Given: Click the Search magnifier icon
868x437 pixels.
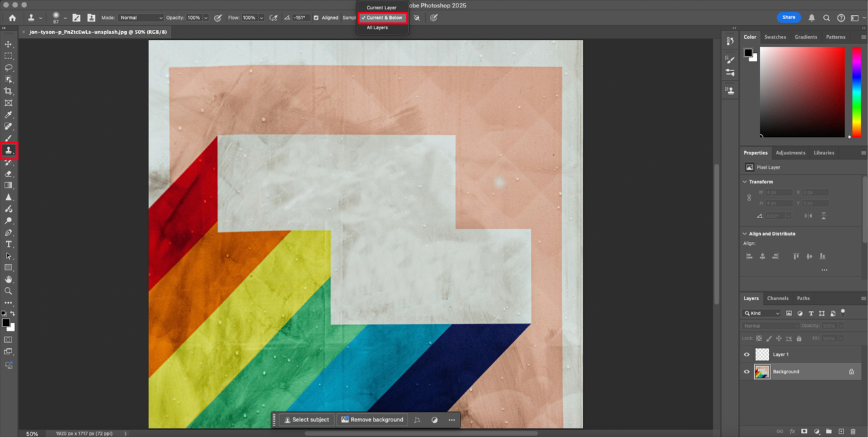Looking at the screenshot, I should coord(827,18).
